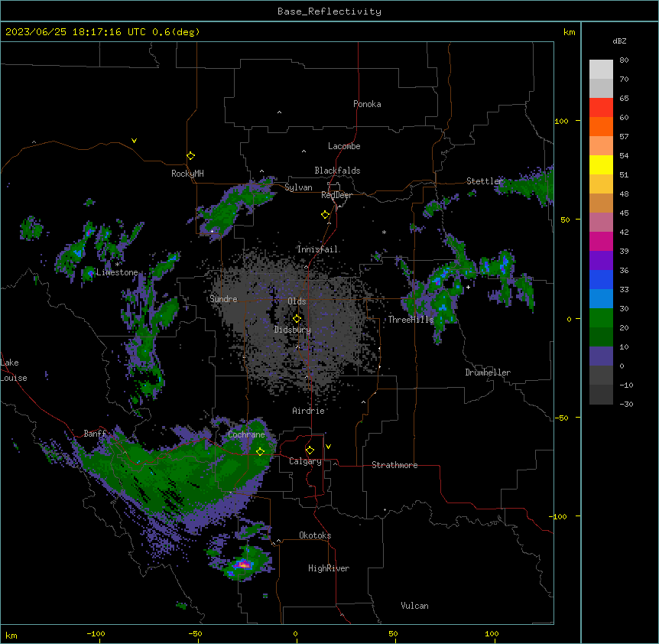
Task: Click the Base_Reflectivity title
Action: (x=329, y=11)
